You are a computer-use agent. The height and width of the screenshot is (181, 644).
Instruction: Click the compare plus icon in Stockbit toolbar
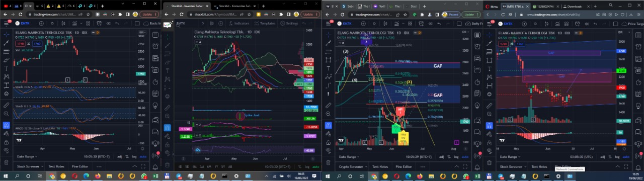[220, 23]
